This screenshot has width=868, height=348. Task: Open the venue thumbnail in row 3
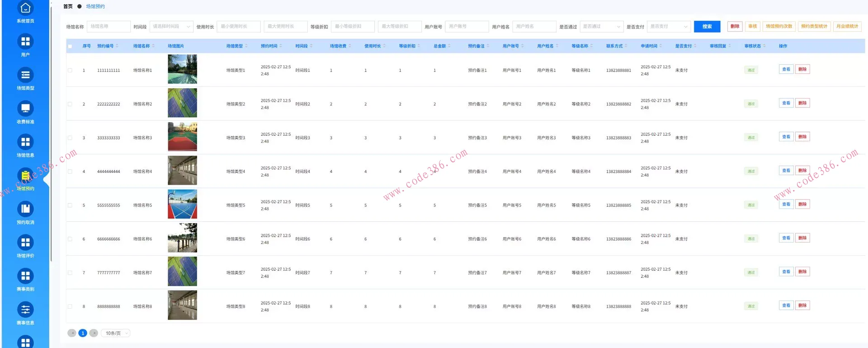[x=182, y=137]
